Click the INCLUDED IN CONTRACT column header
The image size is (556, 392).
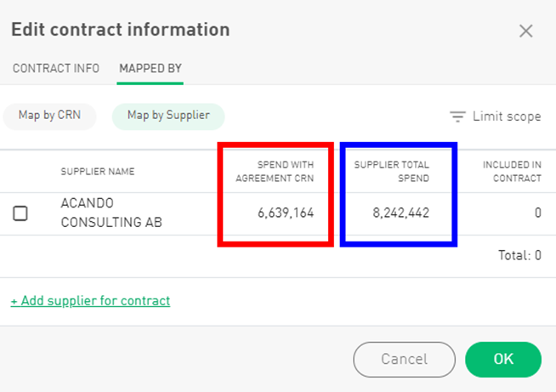click(x=512, y=172)
